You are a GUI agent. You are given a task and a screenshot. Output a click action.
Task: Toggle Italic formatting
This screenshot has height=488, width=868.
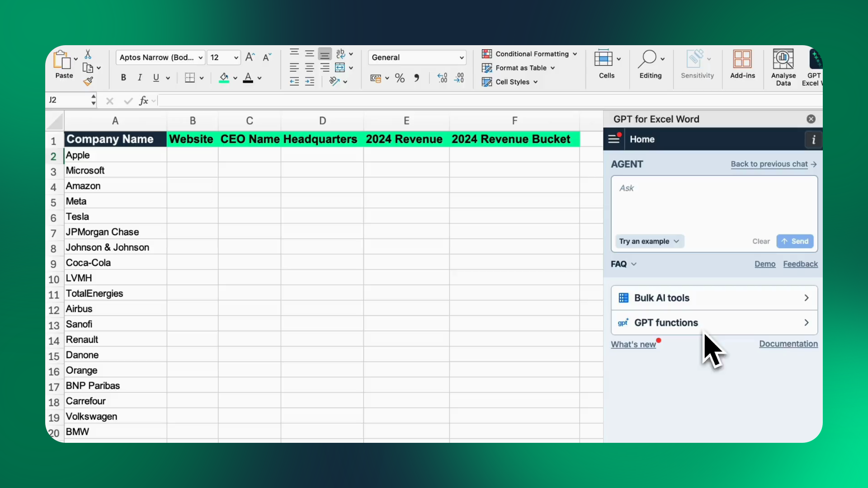(140, 78)
